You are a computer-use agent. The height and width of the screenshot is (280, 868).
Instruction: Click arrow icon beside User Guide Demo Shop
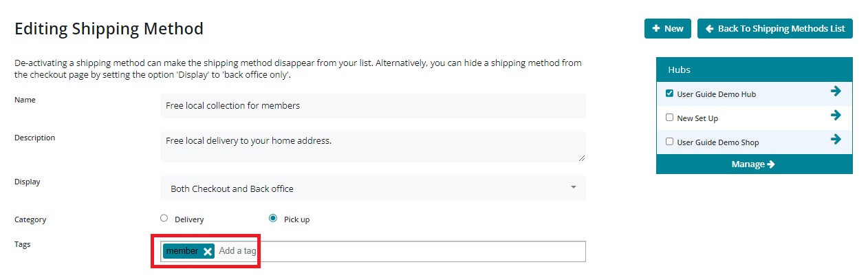(836, 140)
